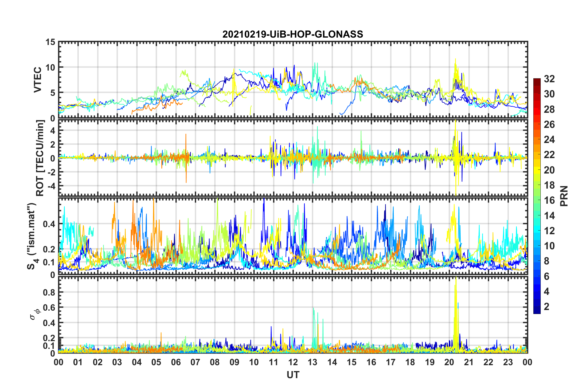This screenshot has height=392, width=586.
Task: Select the S4 ("ism.mat") axis label
Action: [32, 236]
